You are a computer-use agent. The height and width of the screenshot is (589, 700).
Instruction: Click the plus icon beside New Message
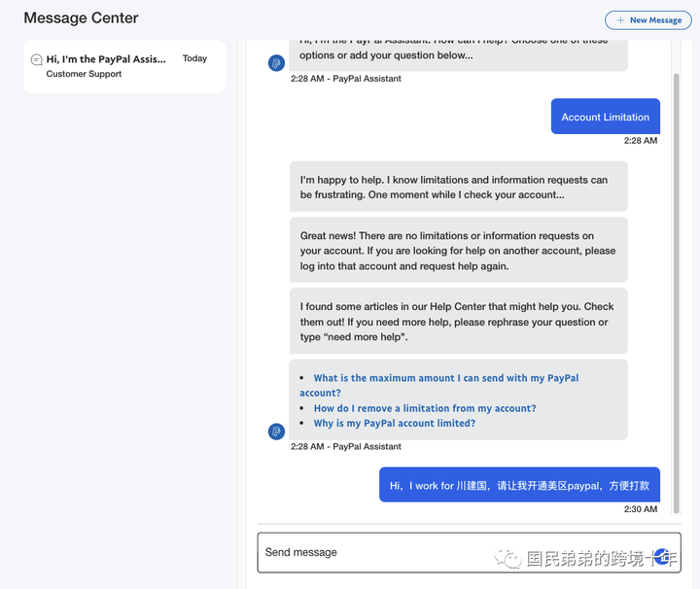(x=620, y=20)
